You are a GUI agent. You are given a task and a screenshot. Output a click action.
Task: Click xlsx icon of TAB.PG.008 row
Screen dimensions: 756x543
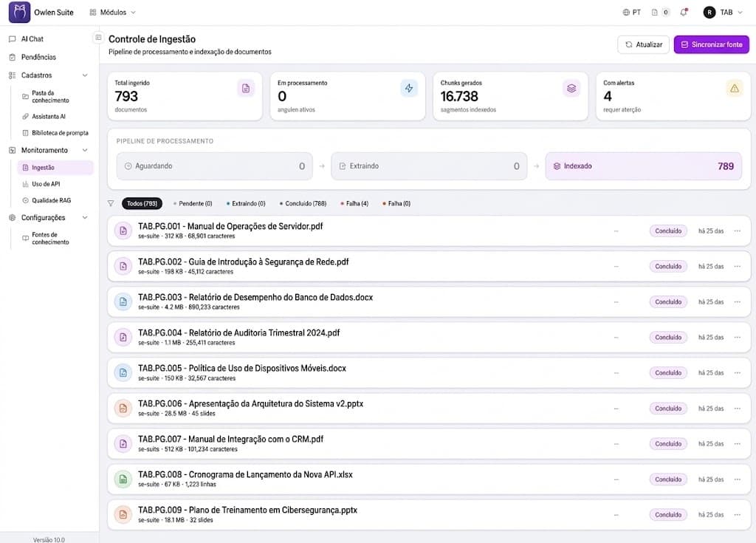click(x=123, y=479)
